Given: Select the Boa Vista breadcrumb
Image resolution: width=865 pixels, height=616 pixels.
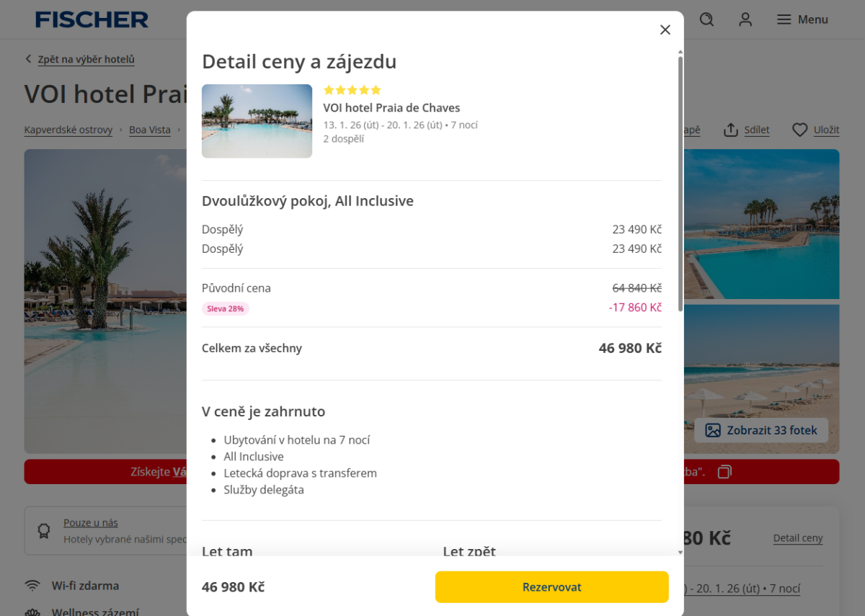Looking at the screenshot, I should pyautogui.click(x=150, y=130).
